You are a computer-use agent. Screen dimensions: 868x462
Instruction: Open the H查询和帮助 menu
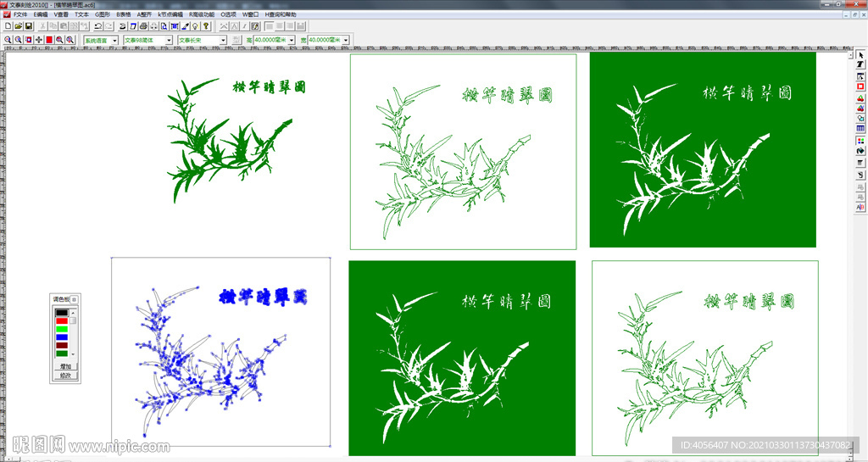281,14
